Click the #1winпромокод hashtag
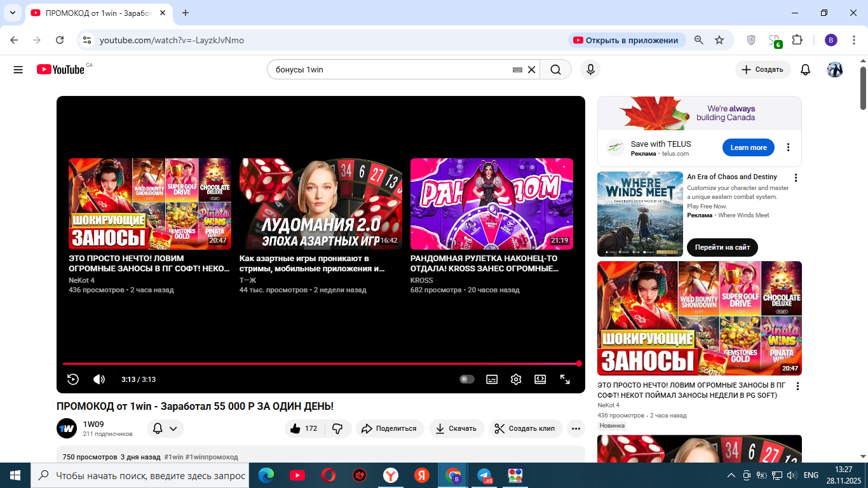This screenshot has height=488, width=868. coord(212,457)
